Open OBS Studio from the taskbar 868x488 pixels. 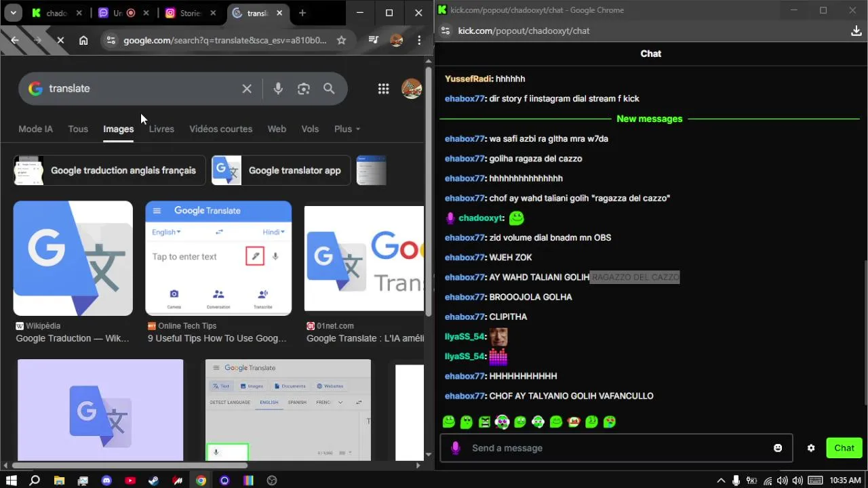(x=272, y=481)
